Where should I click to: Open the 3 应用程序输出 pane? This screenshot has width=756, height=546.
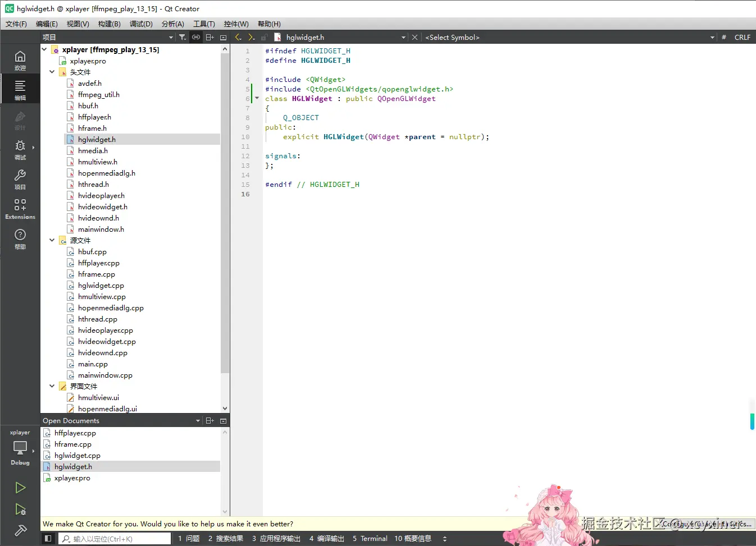click(276, 538)
